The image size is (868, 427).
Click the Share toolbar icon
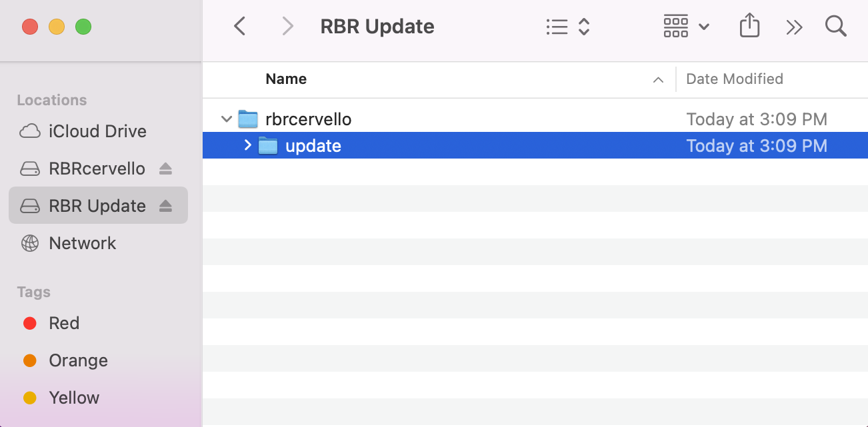pos(749,27)
